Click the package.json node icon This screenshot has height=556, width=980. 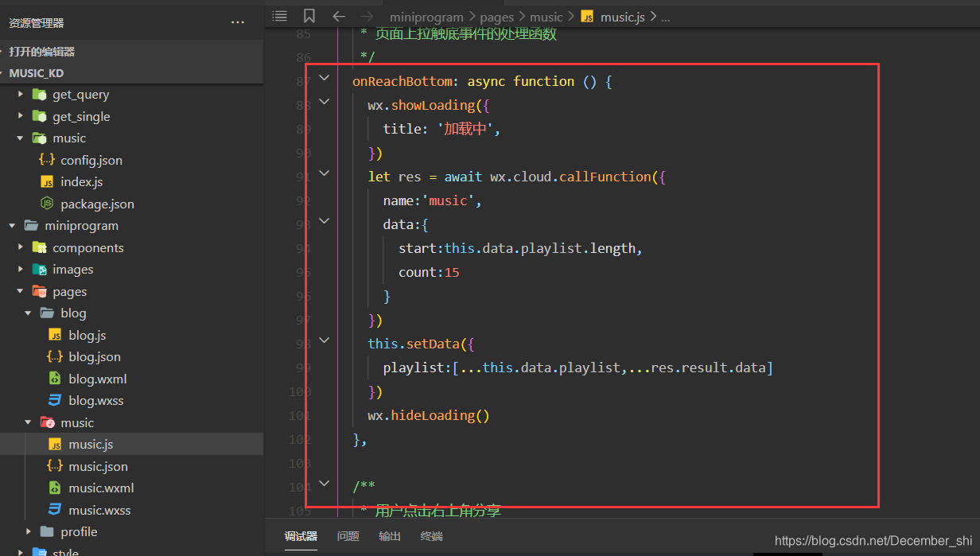click(x=47, y=204)
